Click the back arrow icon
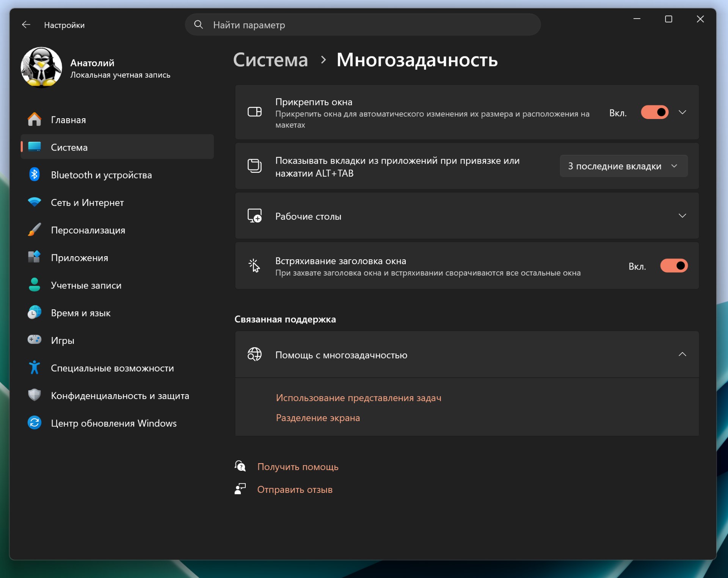Image resolution: width=728 pixels, height=578 pixels. click(x=26, y=25)
